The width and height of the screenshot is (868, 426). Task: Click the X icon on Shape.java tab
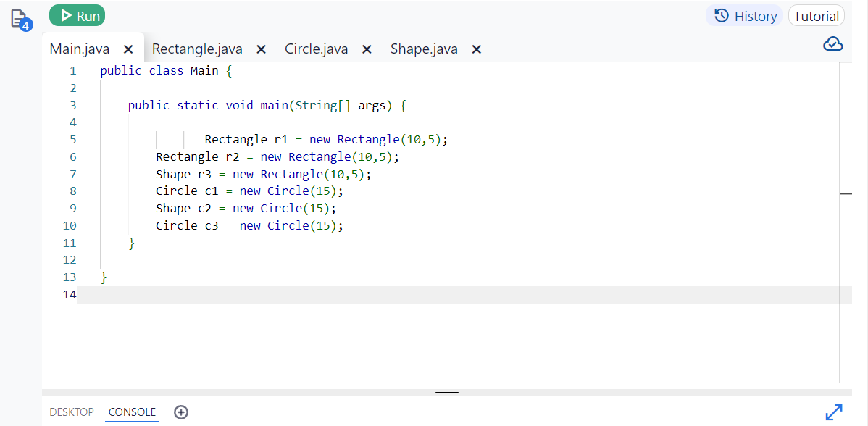pyautogui.click(x=476, y=49)
